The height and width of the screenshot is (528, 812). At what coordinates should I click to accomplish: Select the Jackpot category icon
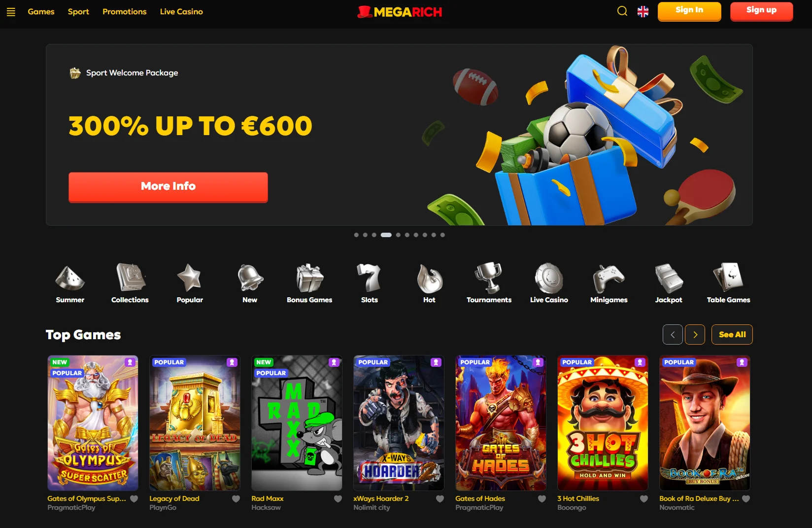(x=669, y=279)
